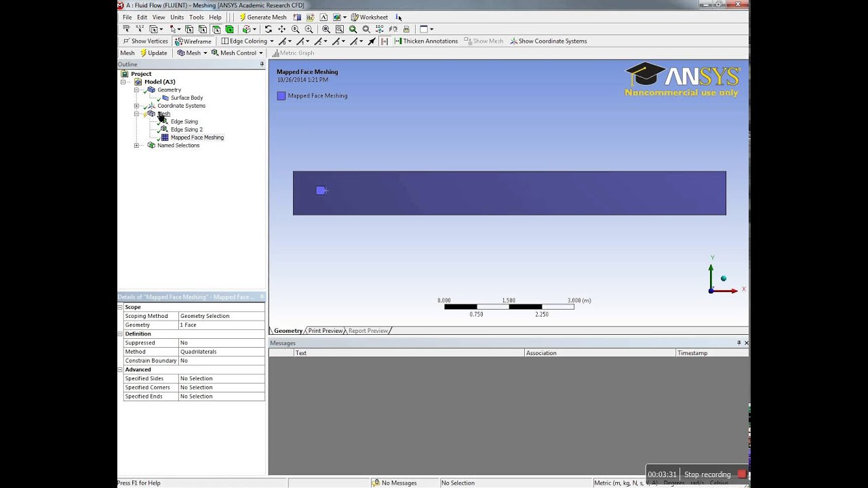Collapse the Mesh tree node
This screenshot has height=488, width=868.
[136, 114]
